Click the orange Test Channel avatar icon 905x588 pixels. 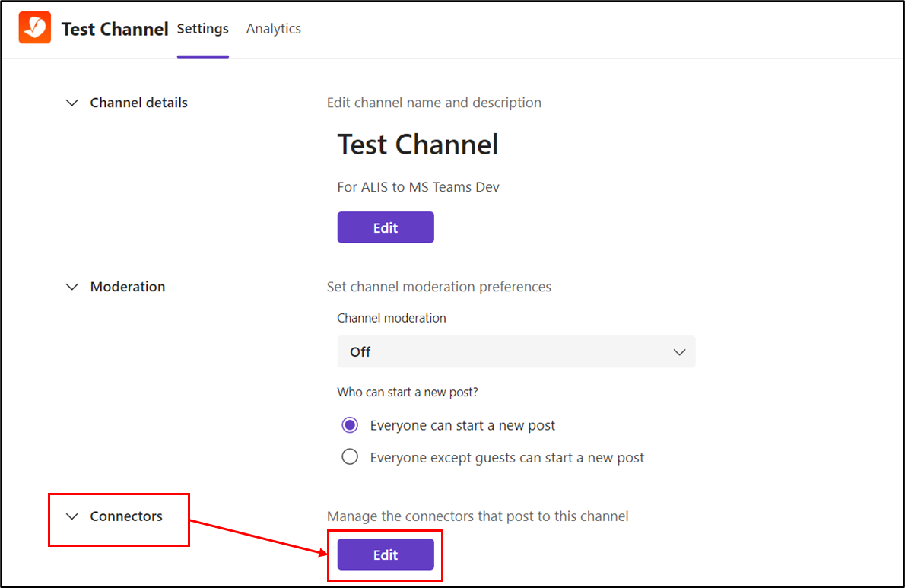pyautogui.click(x=35, y=28)
